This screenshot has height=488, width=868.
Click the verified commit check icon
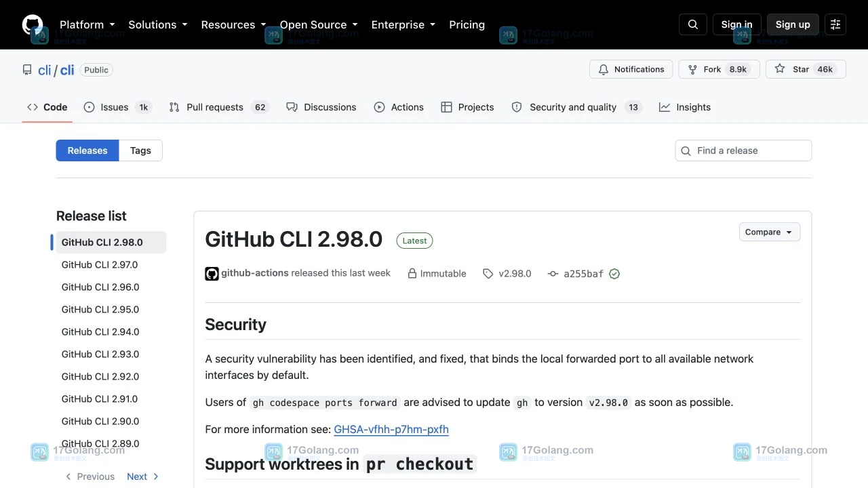tap(614, 274)
